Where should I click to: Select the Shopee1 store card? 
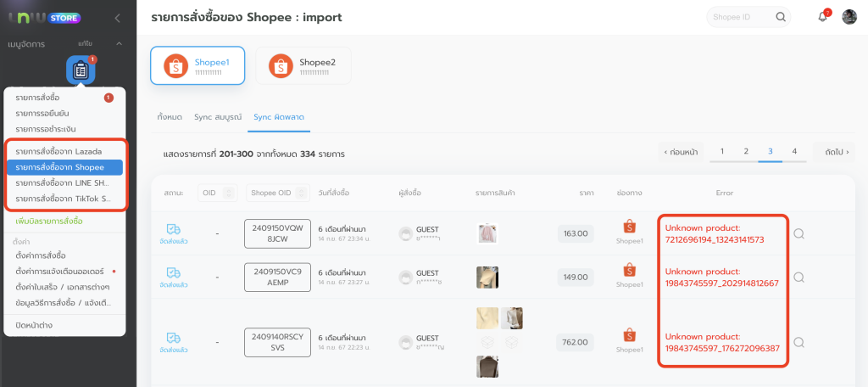click(x=198, y=66)
